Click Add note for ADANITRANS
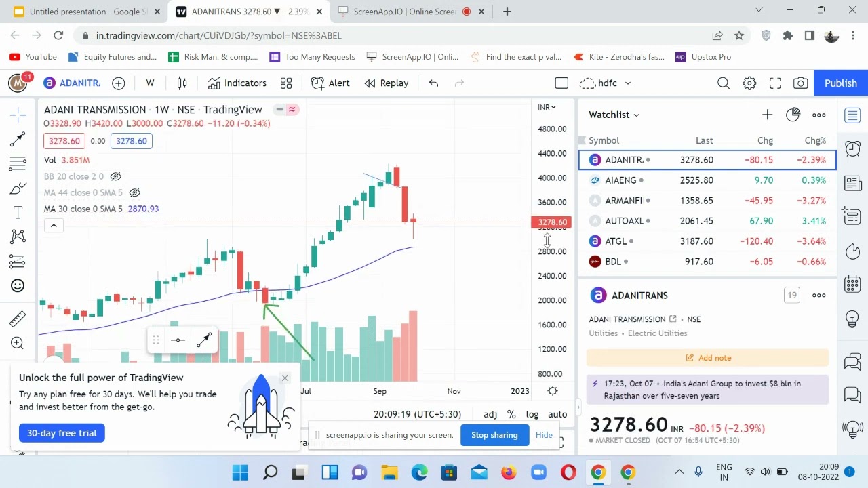Viewport: 868px width, 488px height. 708,358
